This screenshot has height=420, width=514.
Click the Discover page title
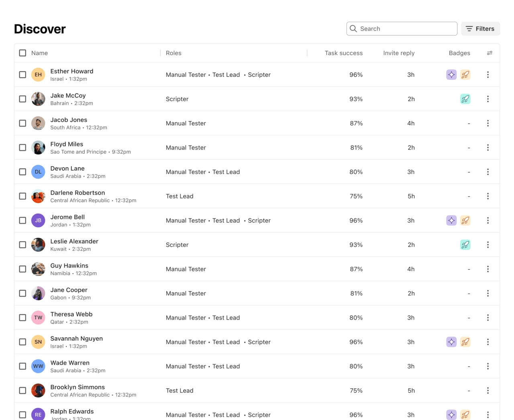click(x=40, y=29)
